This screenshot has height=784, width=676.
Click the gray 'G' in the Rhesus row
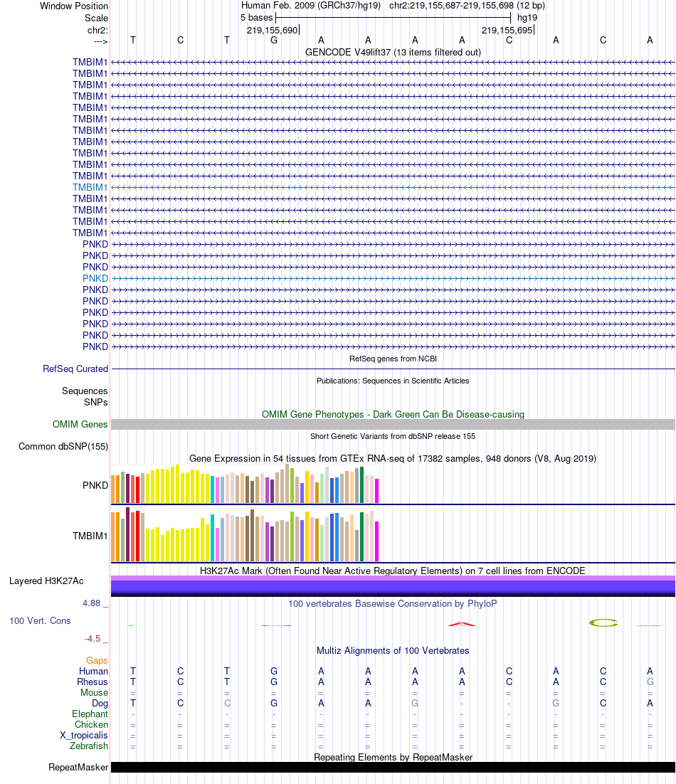point(650,682)
